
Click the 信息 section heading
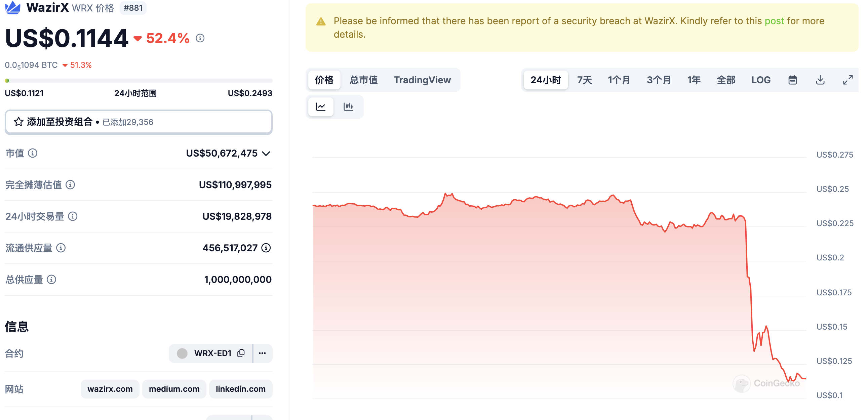click(17, 326)
